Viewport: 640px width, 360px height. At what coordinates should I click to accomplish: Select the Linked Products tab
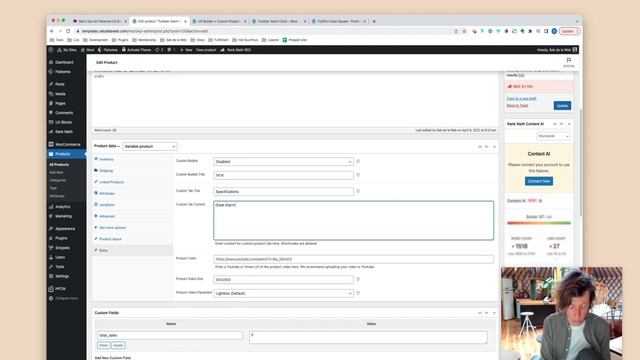point(111,182)
